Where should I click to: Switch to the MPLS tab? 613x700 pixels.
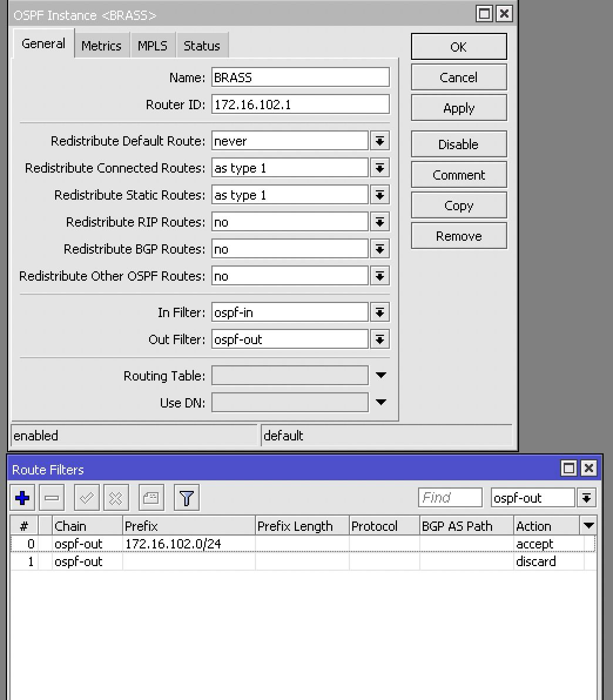click(x=152, y=46)
